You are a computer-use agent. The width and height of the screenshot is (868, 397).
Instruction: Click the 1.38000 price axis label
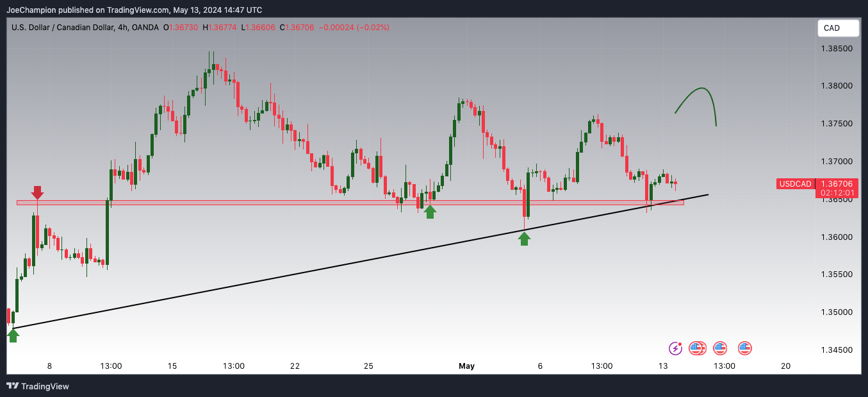click(837, 86)
